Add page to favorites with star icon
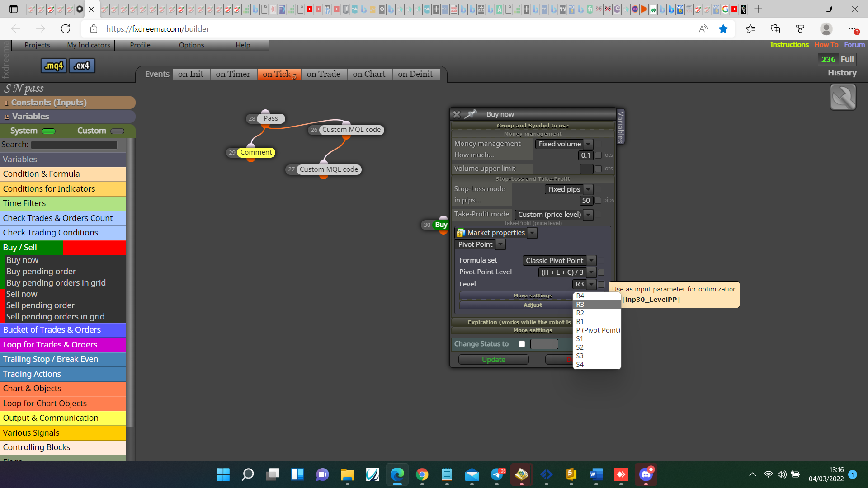 [x=723, y=29]
